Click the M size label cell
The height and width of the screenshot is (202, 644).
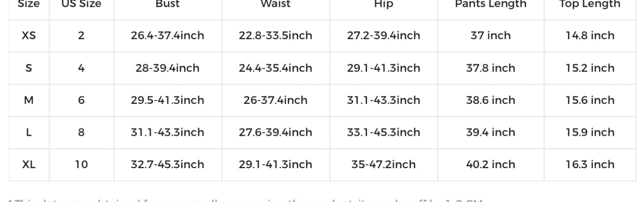(29, 100)
